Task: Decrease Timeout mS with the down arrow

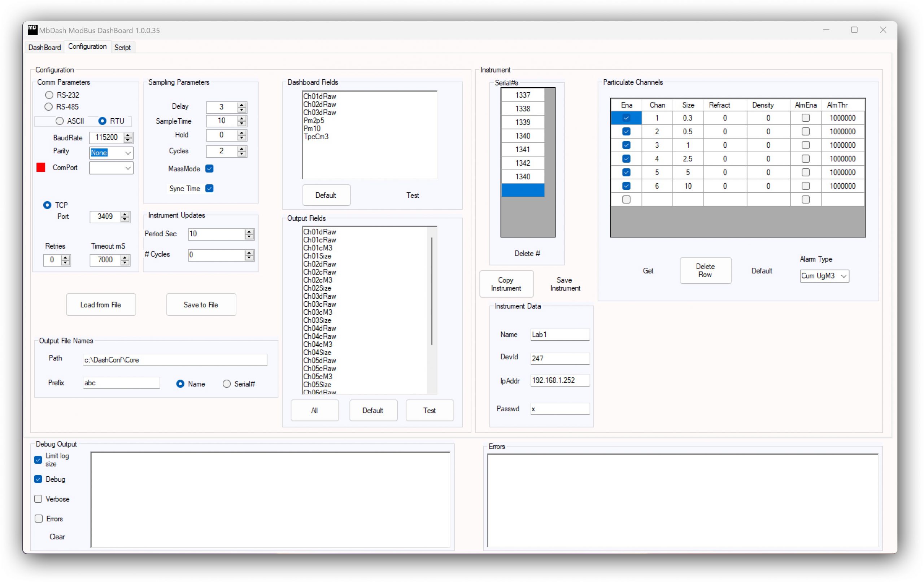Action: pyautogui.click(x=125, y=263)
